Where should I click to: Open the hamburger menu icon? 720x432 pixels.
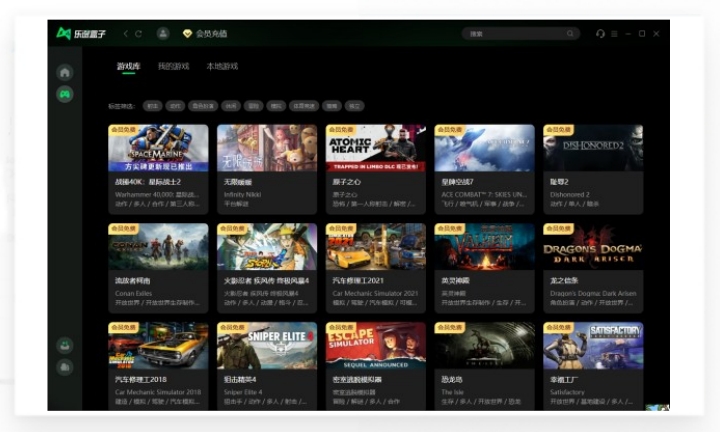(614, 34)
